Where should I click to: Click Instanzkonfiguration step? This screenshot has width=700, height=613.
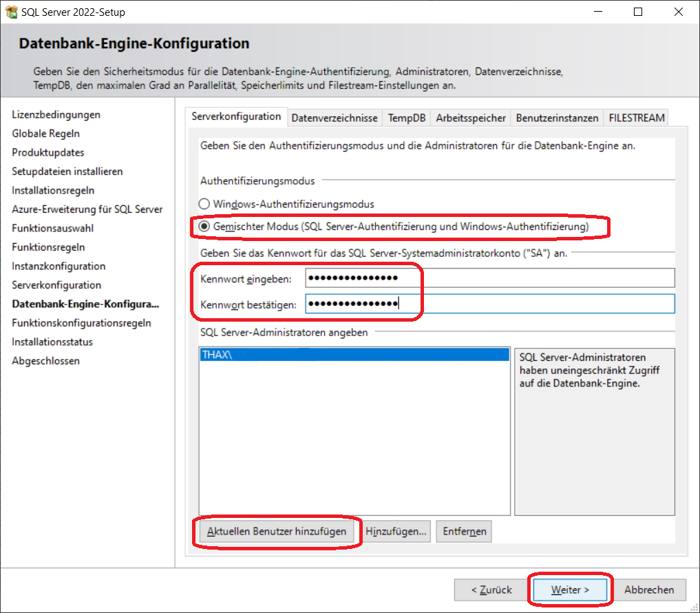59,267
